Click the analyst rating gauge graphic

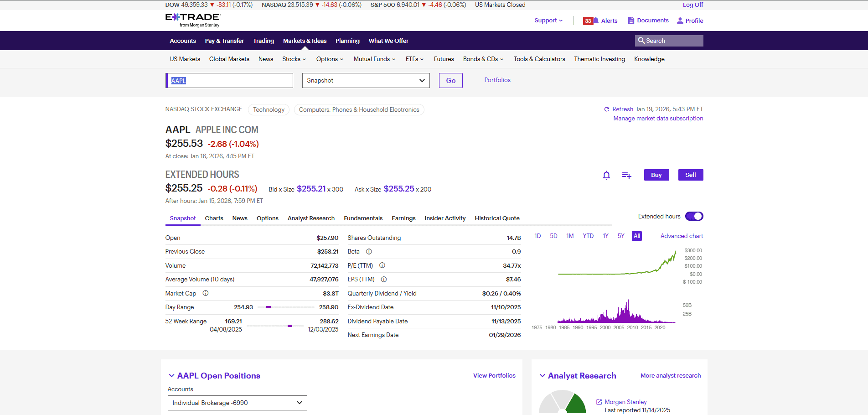click(x=563, y=402)
